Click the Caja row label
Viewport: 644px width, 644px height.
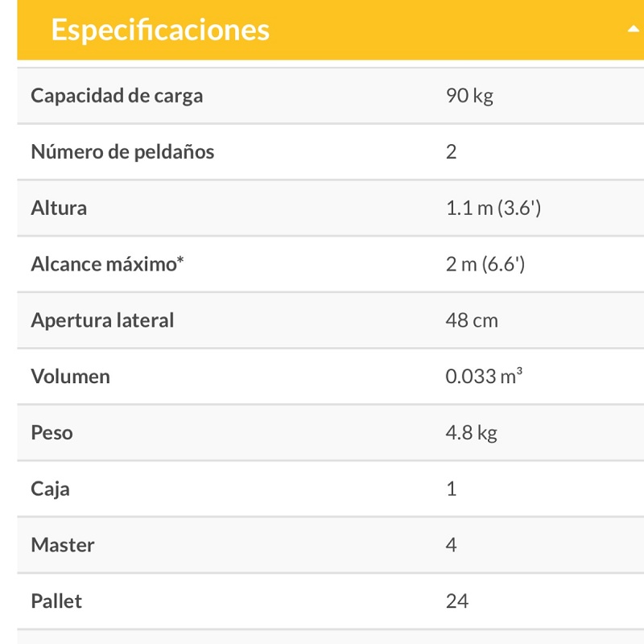point(50,489)
